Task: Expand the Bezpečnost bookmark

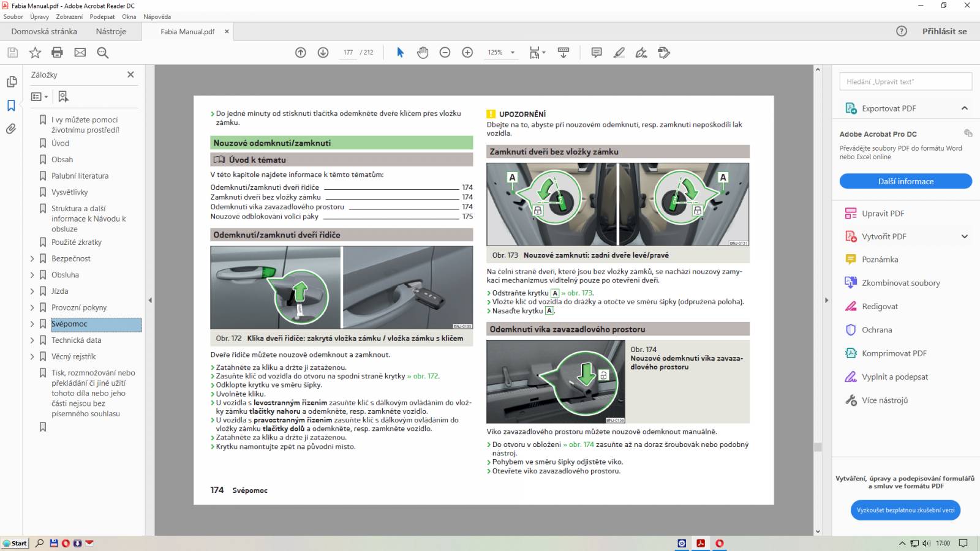Action: [x=32, y=259]
